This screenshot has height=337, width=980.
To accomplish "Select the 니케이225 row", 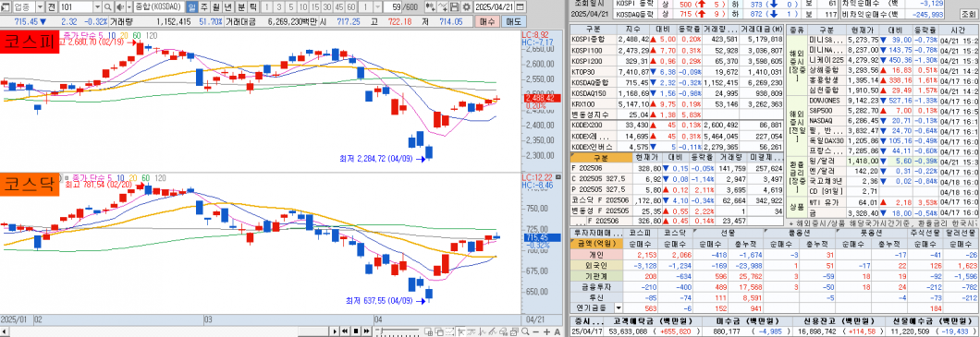I will coord(892,60).
